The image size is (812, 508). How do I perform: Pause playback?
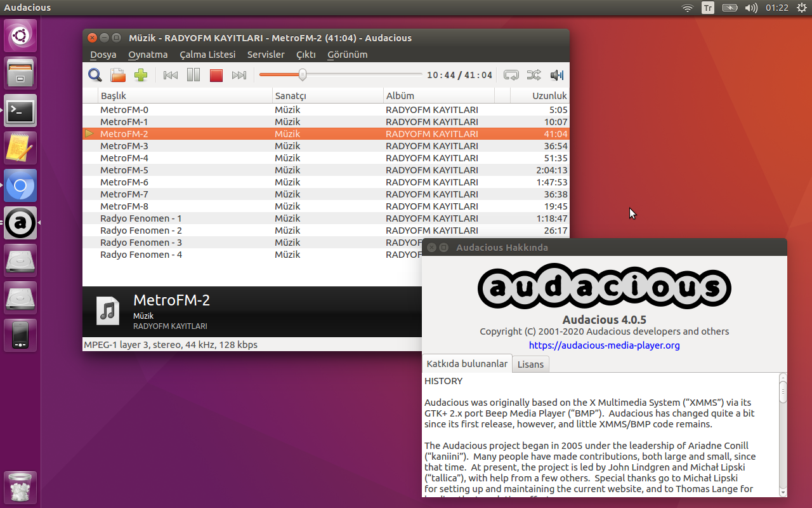193,76
